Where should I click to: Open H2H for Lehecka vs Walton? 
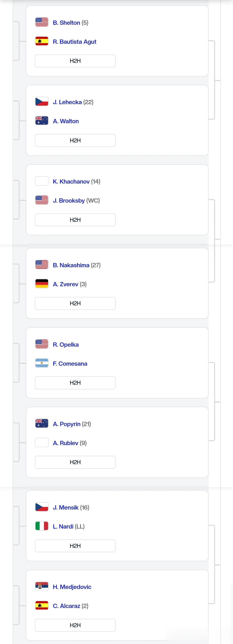[x=75, y=141]
